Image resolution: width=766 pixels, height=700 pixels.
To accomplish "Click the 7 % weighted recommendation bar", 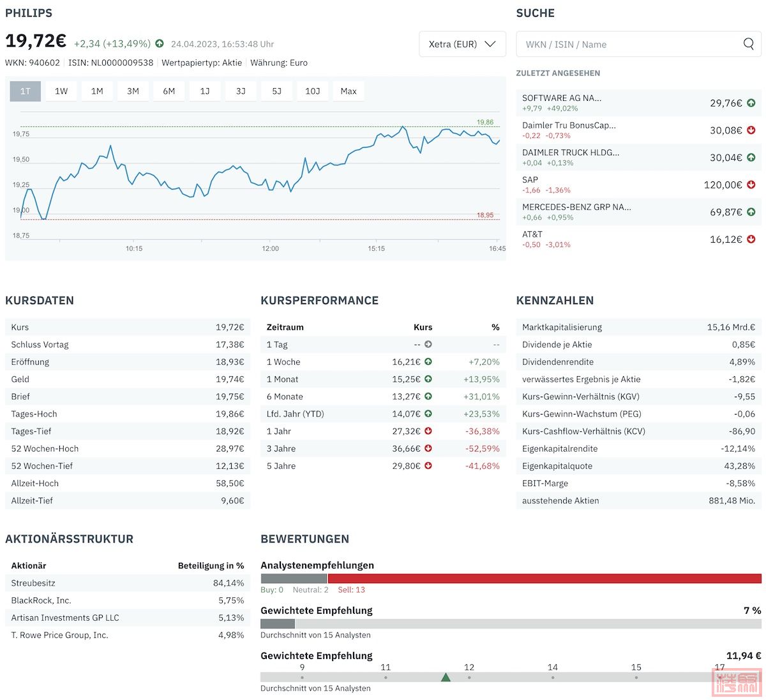I will coord(511,624).
